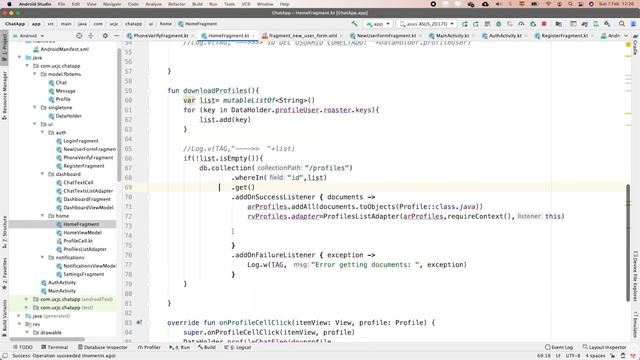
Task: Collapse model.fbitems package
Action: tap(35, 74)
